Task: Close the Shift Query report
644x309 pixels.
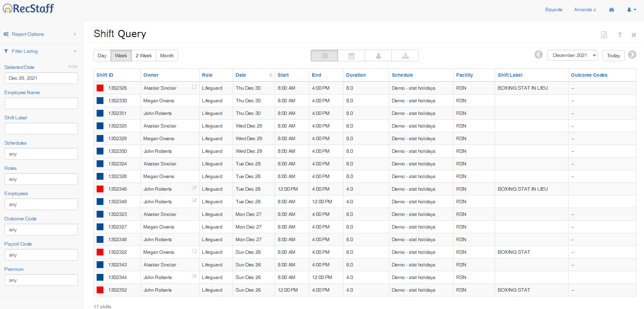Action: click(x=634, y=35)
